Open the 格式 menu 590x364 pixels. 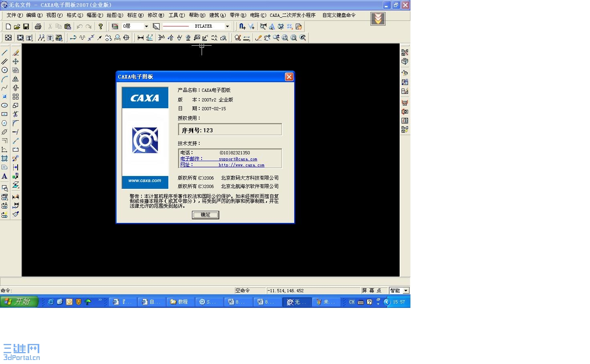(75, 15)
